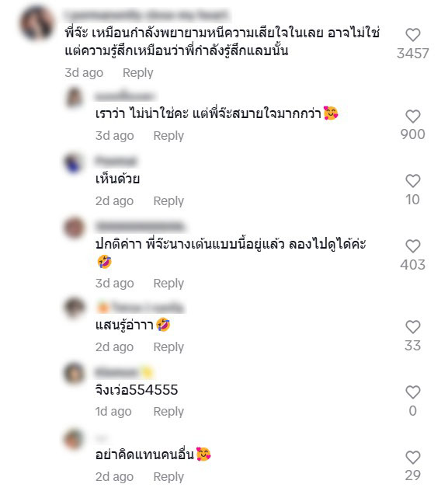Click Reply under the 29-like comment
The image size is (448, 491).
[x=168, y=477]
